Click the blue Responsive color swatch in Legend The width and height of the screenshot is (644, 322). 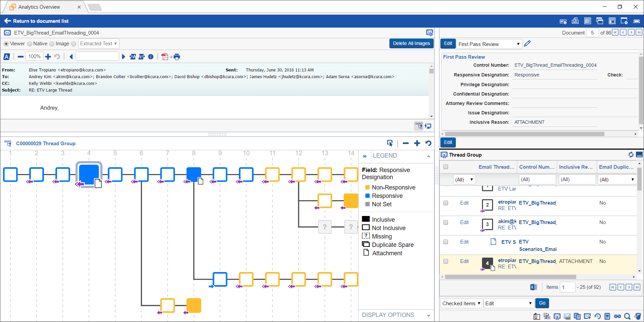[367, 196]
